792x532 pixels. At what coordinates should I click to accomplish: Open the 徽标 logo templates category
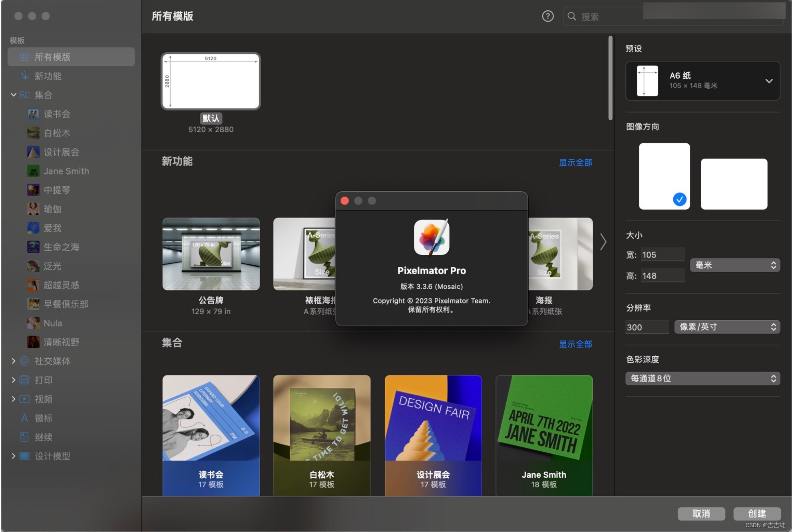tap(43, 418)
